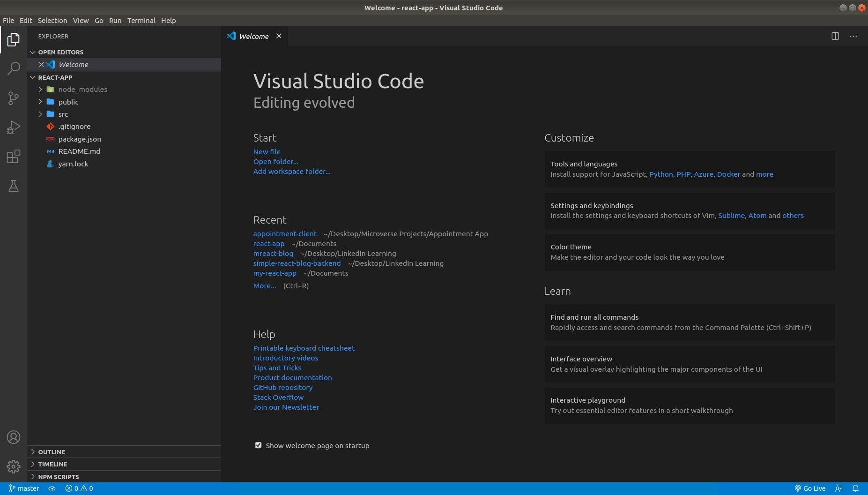Open package.json in the explorer
Screen dimensions: 868x495
pos(79,139)
